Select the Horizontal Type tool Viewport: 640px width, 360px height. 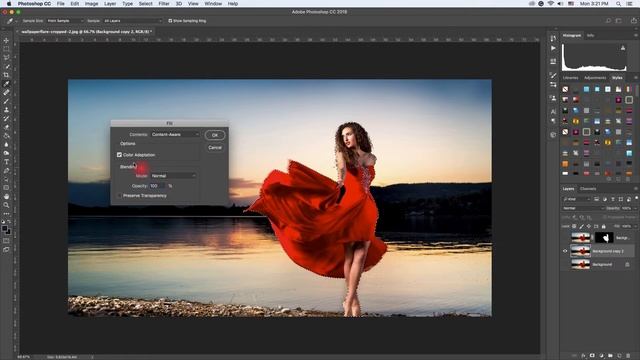coord(6,162)
